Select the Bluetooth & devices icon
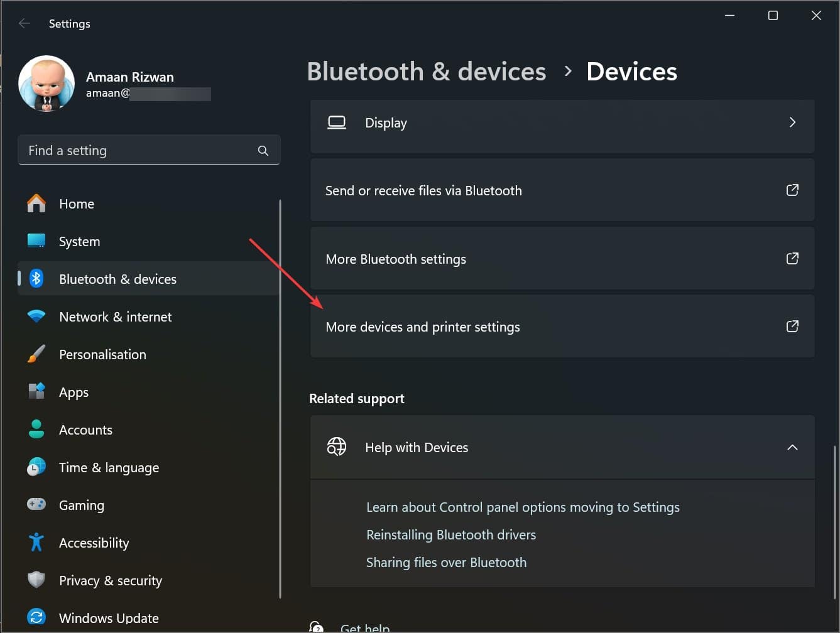Screen dimensions: 840x633 tap(36, 278)
